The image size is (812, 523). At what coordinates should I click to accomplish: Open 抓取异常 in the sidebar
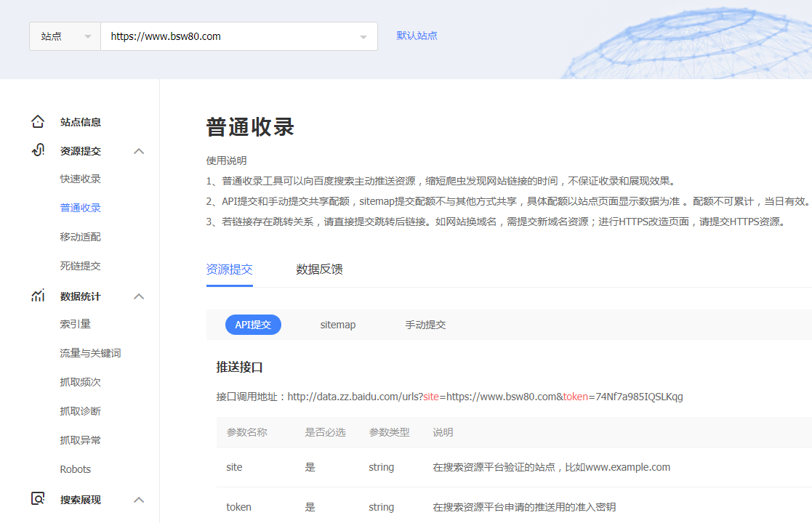click(80, 440)
